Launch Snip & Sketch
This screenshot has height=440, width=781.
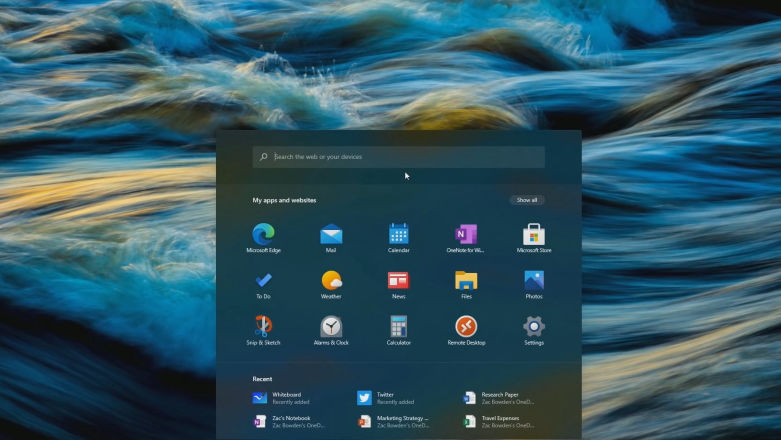[263, 331]
